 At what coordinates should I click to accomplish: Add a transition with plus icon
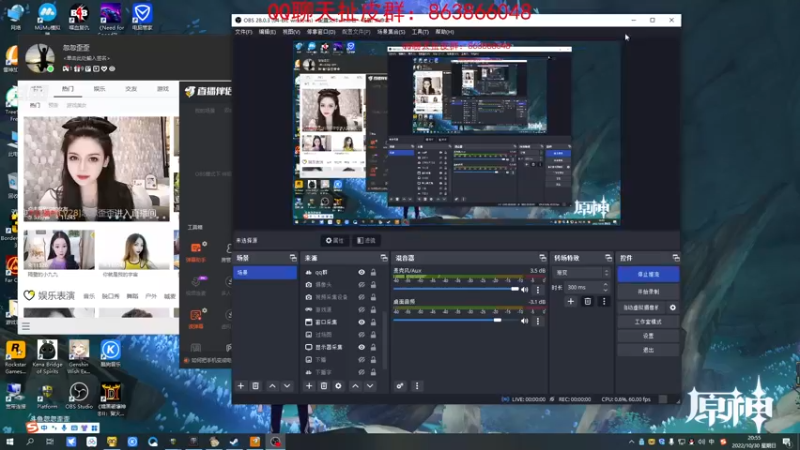pos(570,302)
